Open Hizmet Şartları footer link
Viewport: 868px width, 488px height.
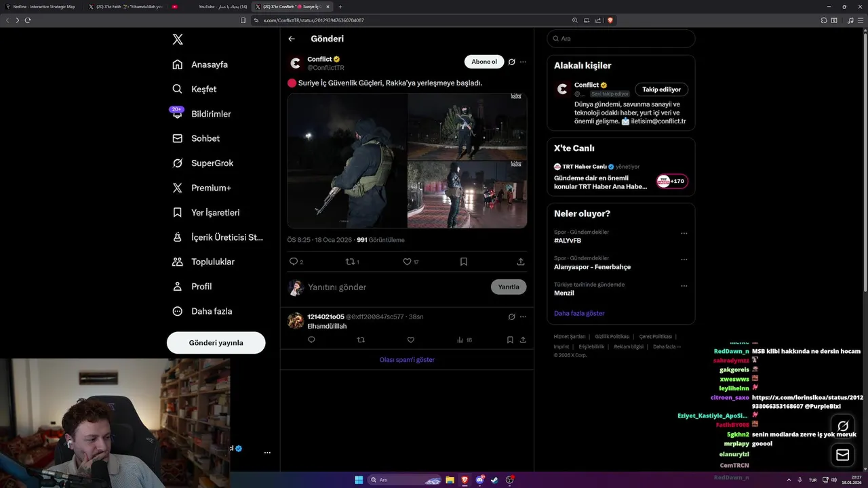coord(570,336)
